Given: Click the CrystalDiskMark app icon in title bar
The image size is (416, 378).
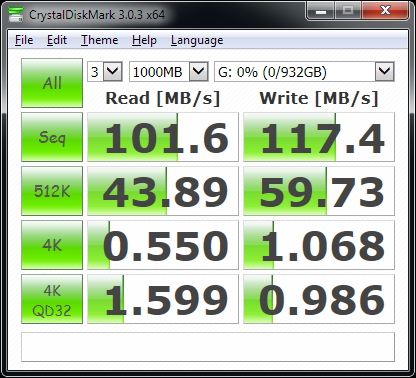Looking at the screenshot, I should [16, 14].
